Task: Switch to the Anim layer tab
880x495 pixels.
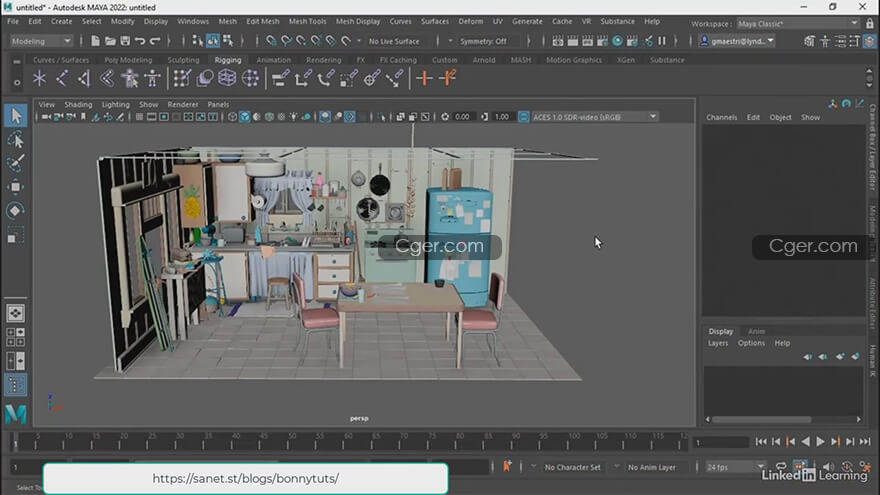Action: click(x=756, y=331)
